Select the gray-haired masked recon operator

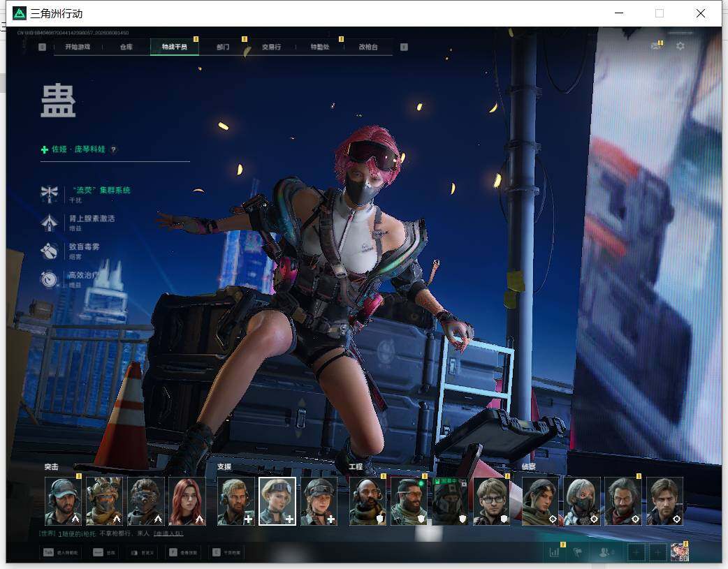(581, 501)
